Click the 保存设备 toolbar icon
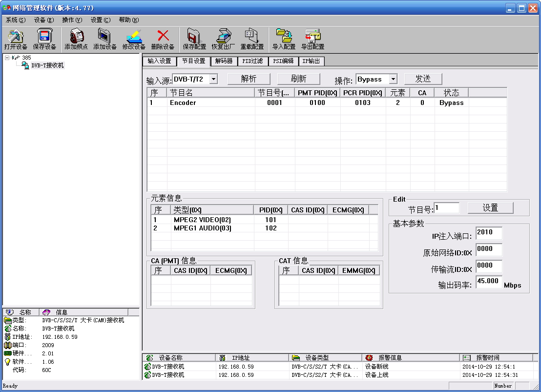The width and height of the screenshot is (541, 392). point(44,40)
